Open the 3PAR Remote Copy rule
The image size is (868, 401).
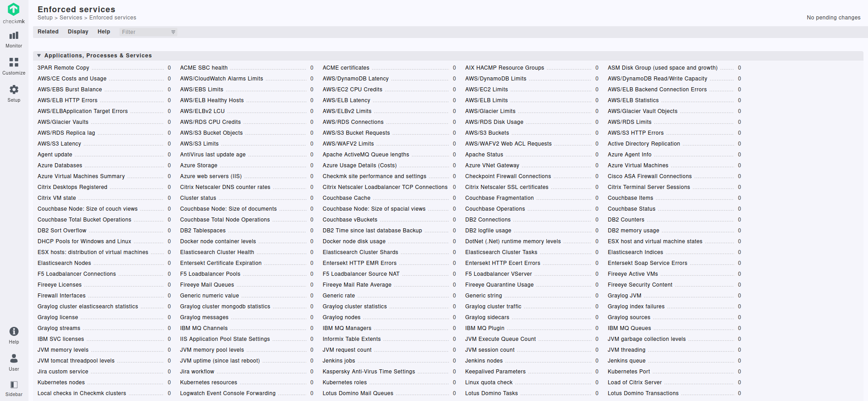[63, 68]
